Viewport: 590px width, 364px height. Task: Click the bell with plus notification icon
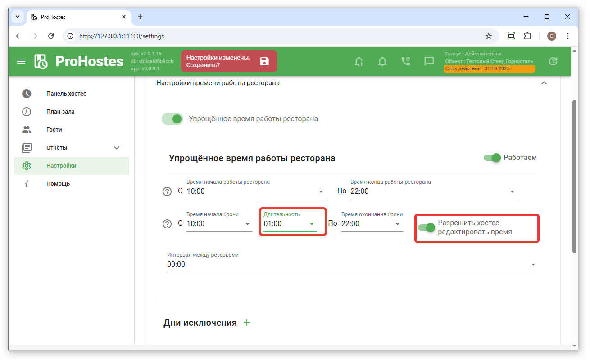pyautogui.click(x=359, y=61)
